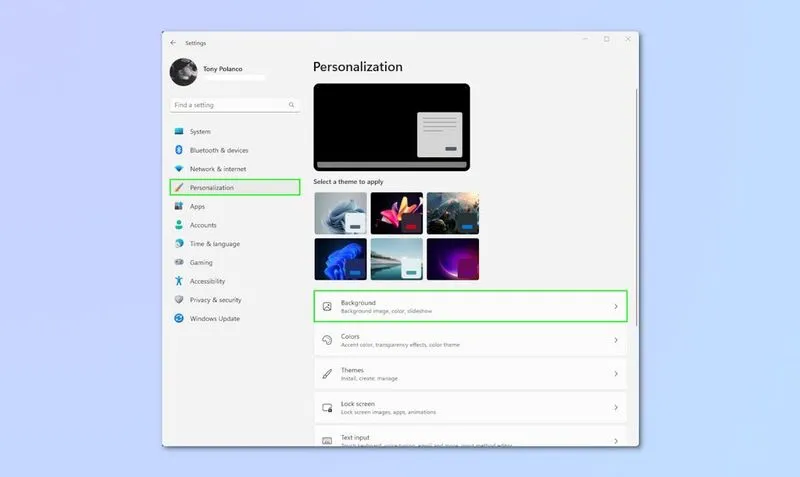
Task: Click the black desktop preview image
Action: (391, 127)
